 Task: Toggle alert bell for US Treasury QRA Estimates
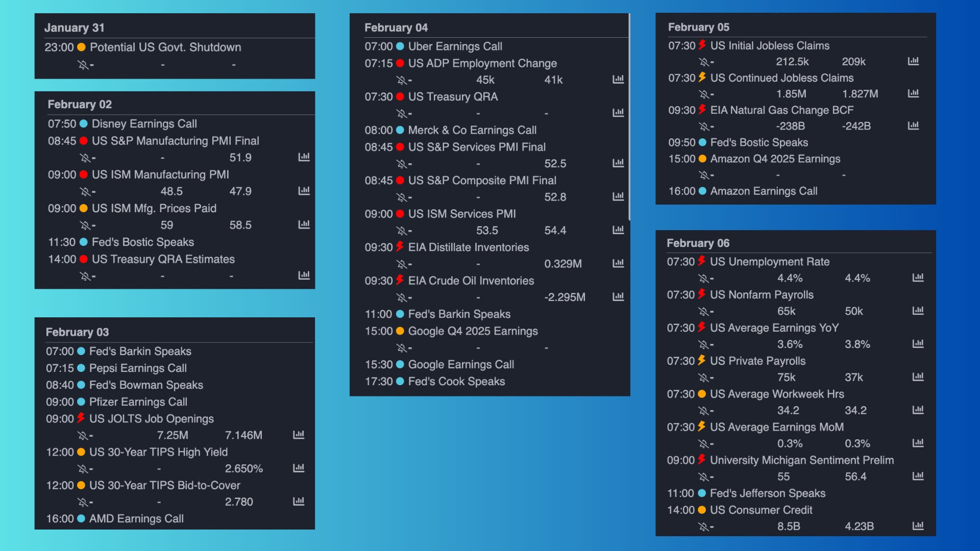coord(85,276)
